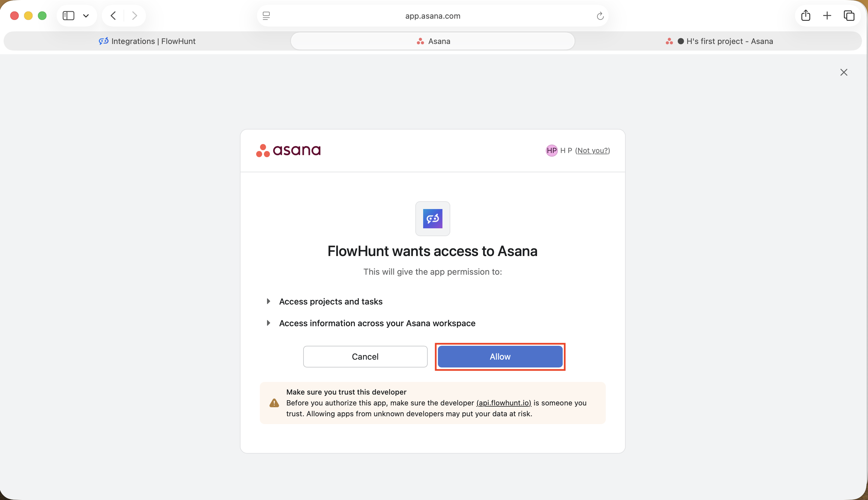Dismiss the dialog with the X close icon
Viewport: 868px width, 500px height.
pyautogui.click(x=844, y=72)
